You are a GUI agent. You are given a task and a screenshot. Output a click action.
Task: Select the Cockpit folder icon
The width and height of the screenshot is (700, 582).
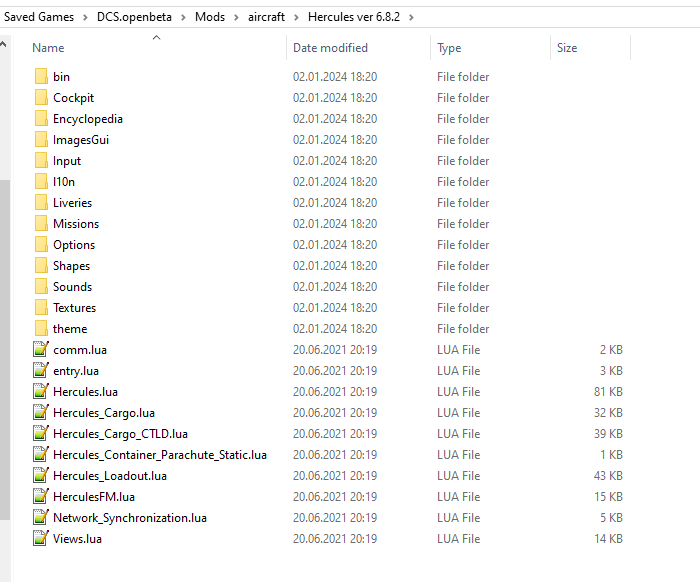point(41,97)
